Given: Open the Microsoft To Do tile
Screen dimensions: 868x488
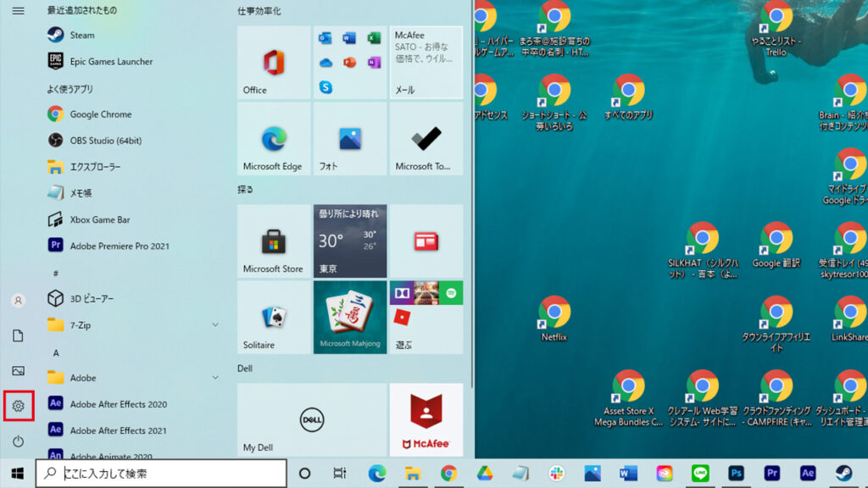Looking at the screenshot, I should 426,139.
